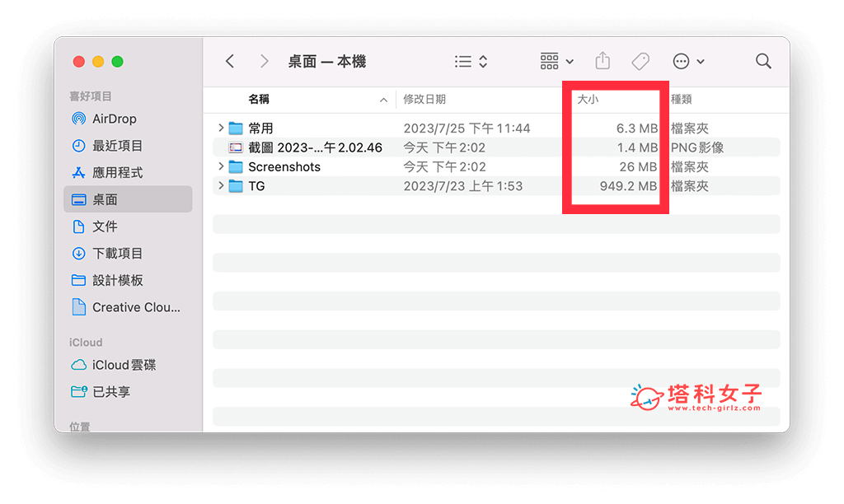The height and width of the screenshot is (504, 844).
Task: Open the More actions ellipsis menu
Action: [x=688, y=61]
